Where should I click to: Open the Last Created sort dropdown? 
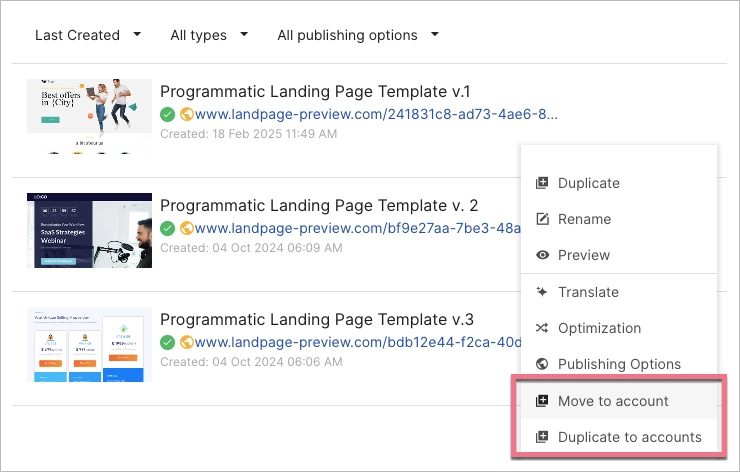coord(88,35)
